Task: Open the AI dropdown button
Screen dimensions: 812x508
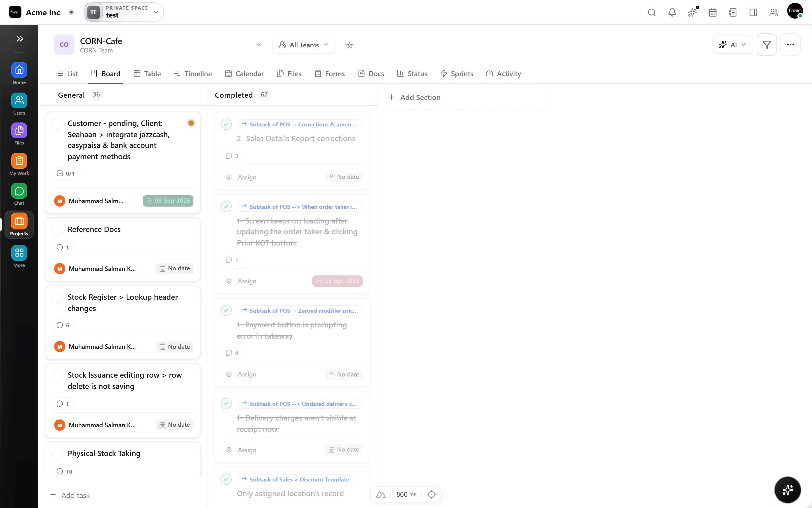Action: 733,45
